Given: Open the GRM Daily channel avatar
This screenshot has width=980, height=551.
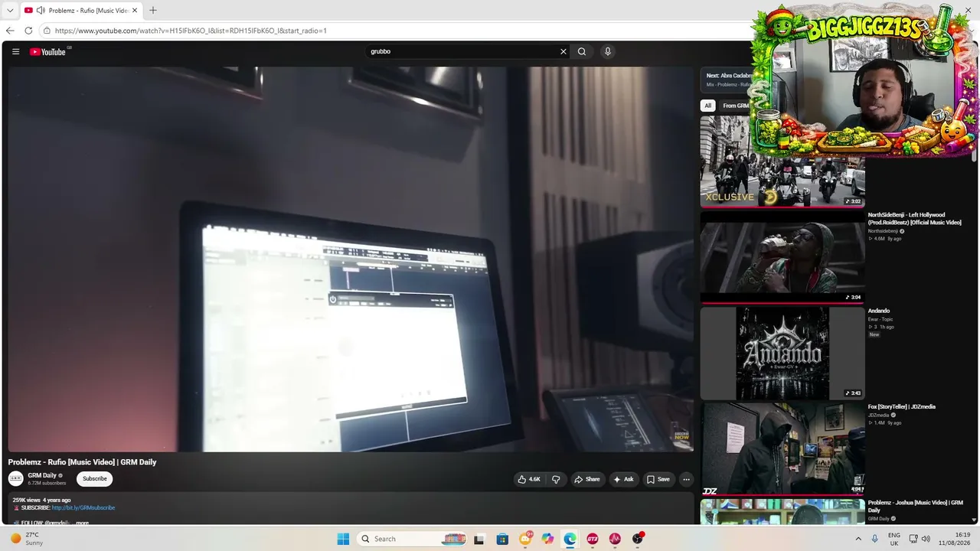Looking at the screenshot, I should (x=16, y=479).
